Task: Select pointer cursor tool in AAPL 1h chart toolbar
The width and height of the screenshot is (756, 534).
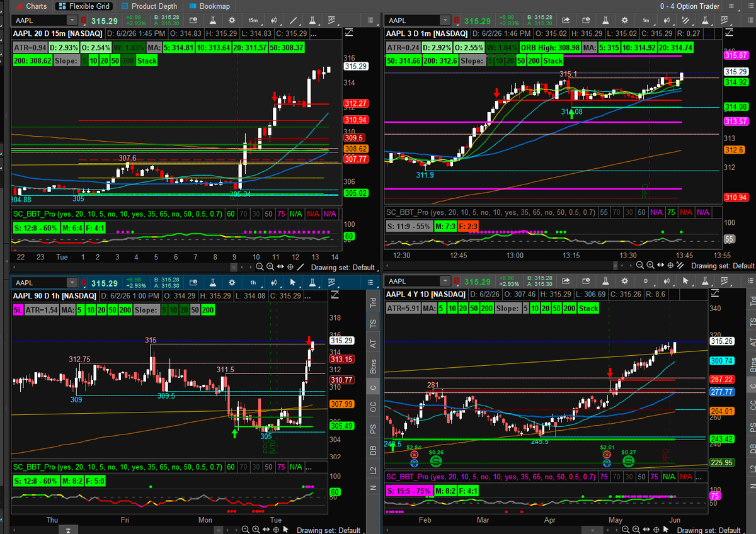Action: 293,282
